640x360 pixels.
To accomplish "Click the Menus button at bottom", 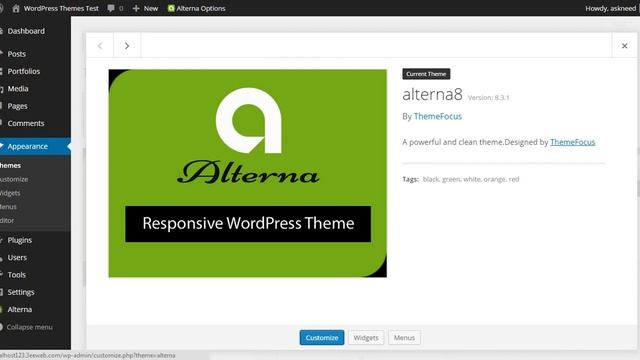I will pos(404,338).
